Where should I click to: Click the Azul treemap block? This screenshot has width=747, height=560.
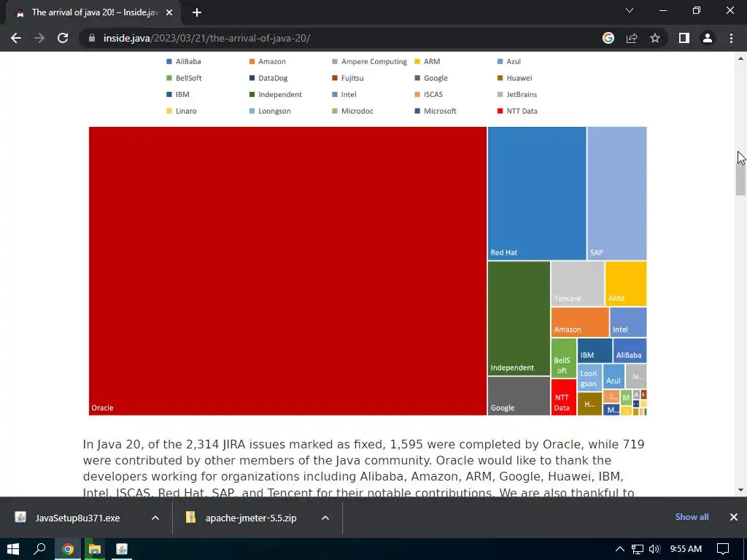click(614, 377)
